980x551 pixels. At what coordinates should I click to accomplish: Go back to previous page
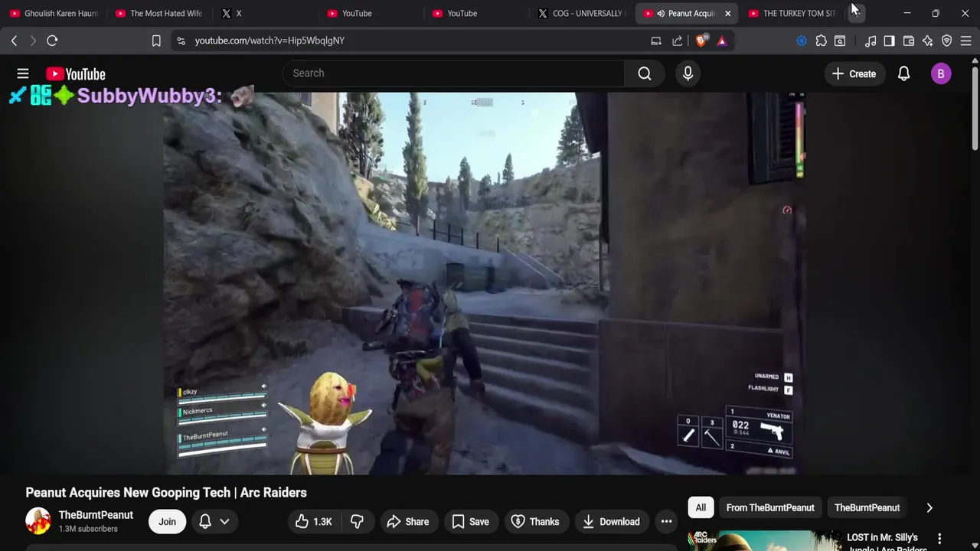pos(14,41)
